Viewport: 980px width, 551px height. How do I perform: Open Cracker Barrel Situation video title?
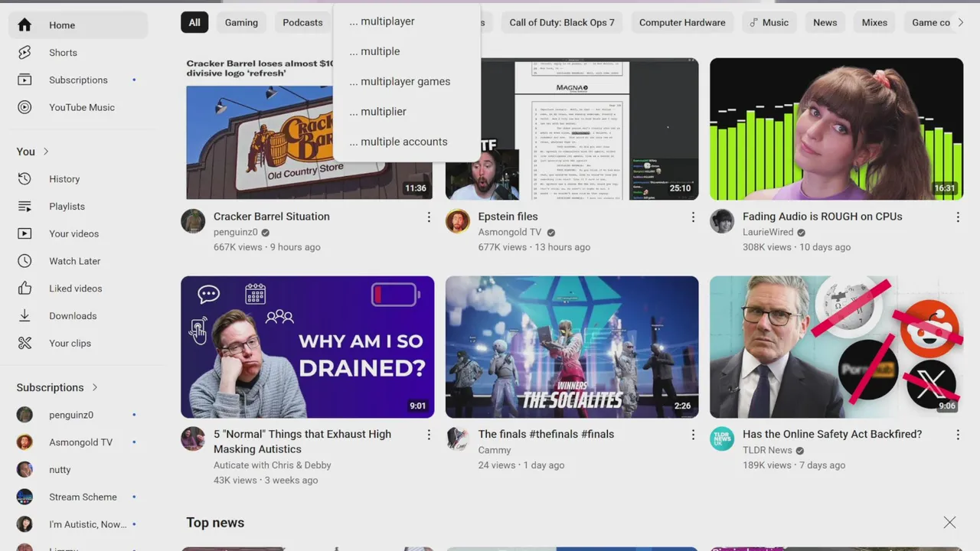[x=272, y=217]
